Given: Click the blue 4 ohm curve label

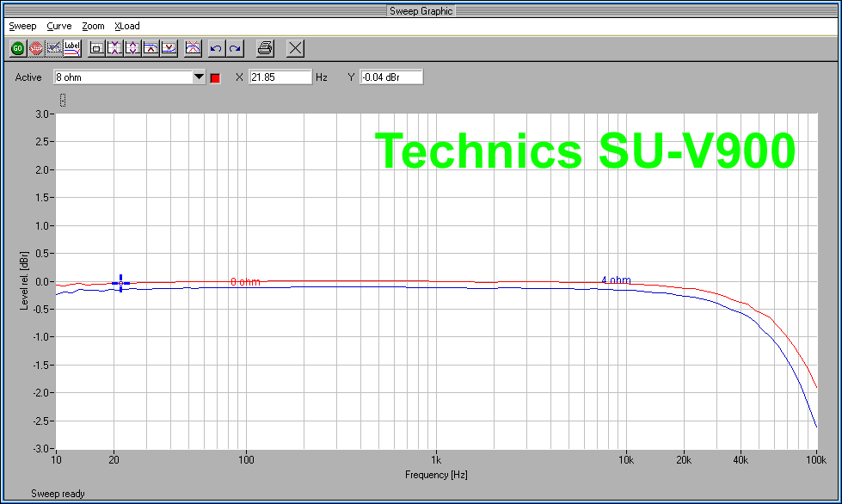Looking at the screenshot, I should pyautogui.click(x=616, y=280).
